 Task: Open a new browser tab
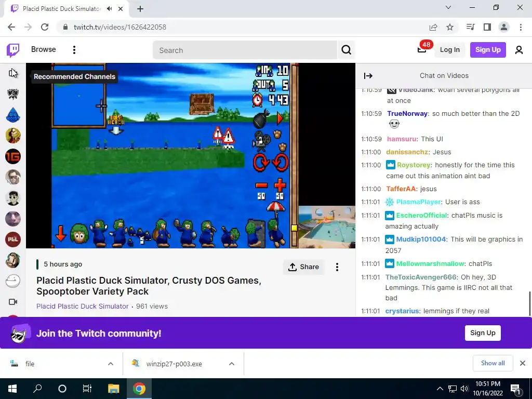click(140, 9)
